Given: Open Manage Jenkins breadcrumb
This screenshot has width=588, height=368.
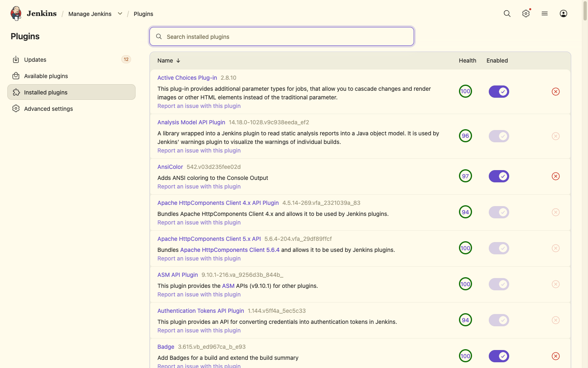Looking at the screenshot, I should 90,13.
